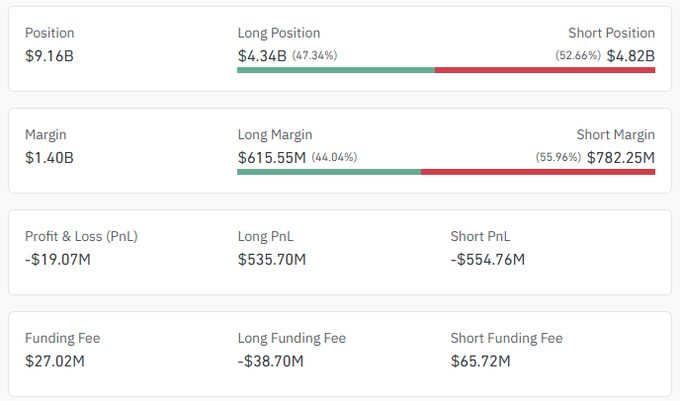Image resolution: width=680 pixels, height=401 pixels.
Task: Select the short margin percentage 55.96%
Action: (558, 157)
